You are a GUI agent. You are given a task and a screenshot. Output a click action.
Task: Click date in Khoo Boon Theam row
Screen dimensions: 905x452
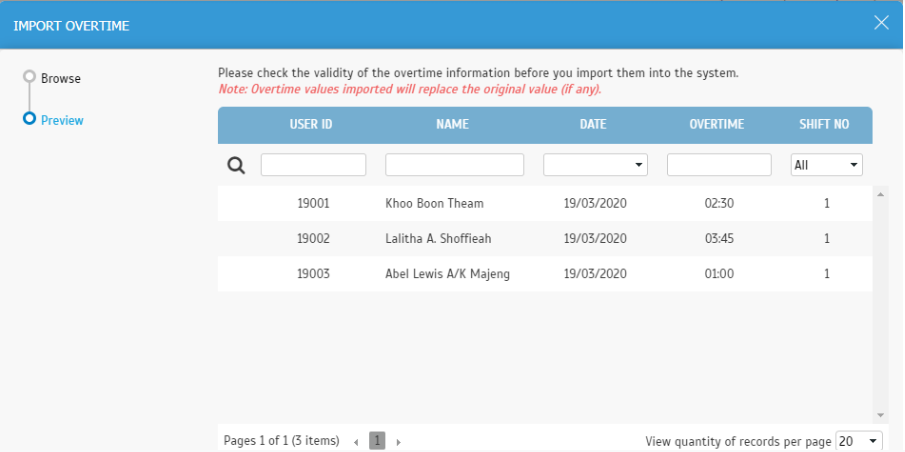(595, 203)
